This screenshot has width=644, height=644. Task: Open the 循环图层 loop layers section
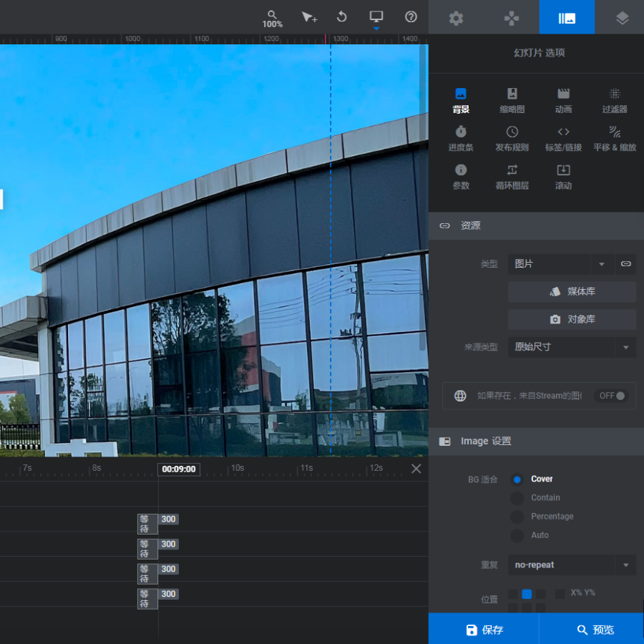512,177
